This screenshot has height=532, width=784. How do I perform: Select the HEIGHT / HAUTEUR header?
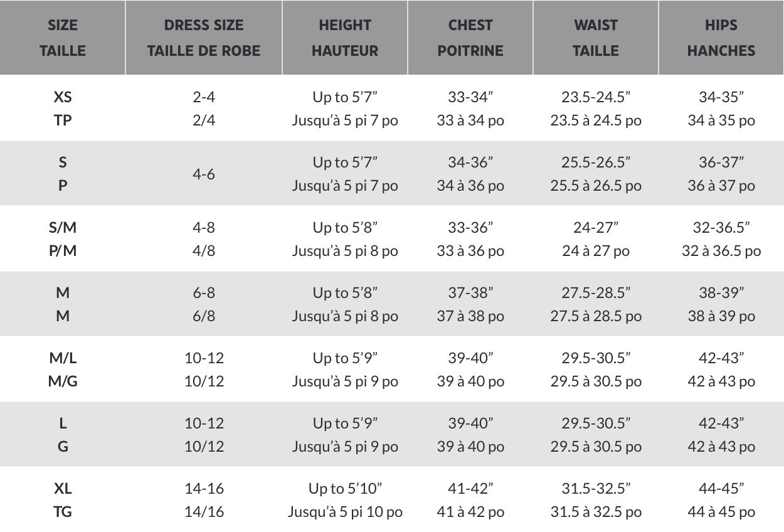345,38
